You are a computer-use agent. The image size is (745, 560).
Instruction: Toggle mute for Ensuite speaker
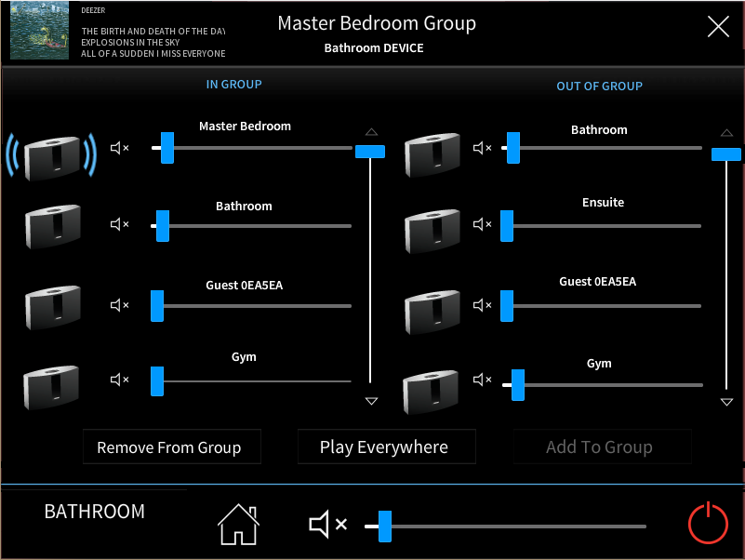(483, 225)
